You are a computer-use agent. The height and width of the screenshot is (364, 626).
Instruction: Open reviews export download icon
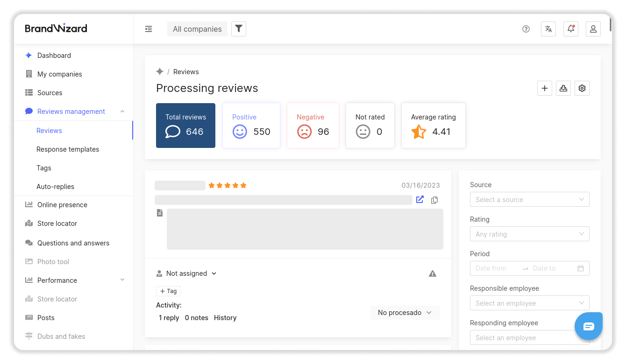pos(563,88)
